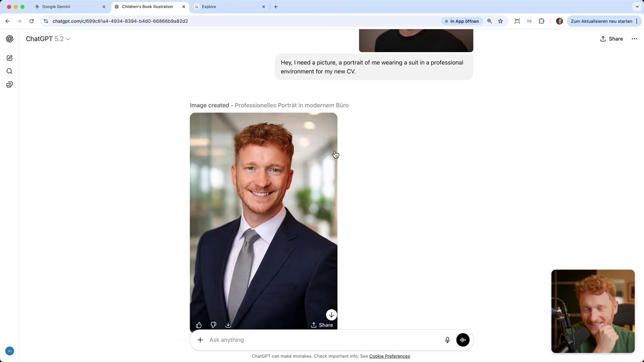Jump to the bottom with the down-arrow button
This screenshot has height=362, width=644.
(x=331, y=315)
